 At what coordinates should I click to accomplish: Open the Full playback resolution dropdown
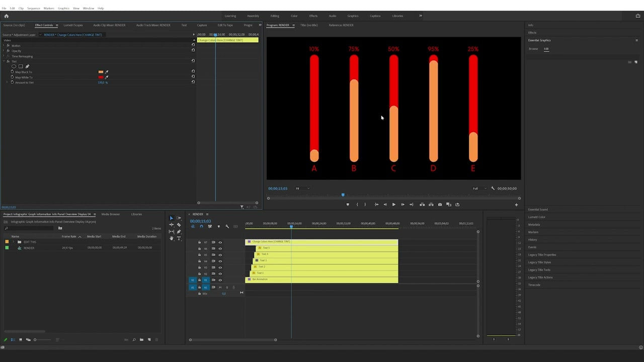click(476, 188)
